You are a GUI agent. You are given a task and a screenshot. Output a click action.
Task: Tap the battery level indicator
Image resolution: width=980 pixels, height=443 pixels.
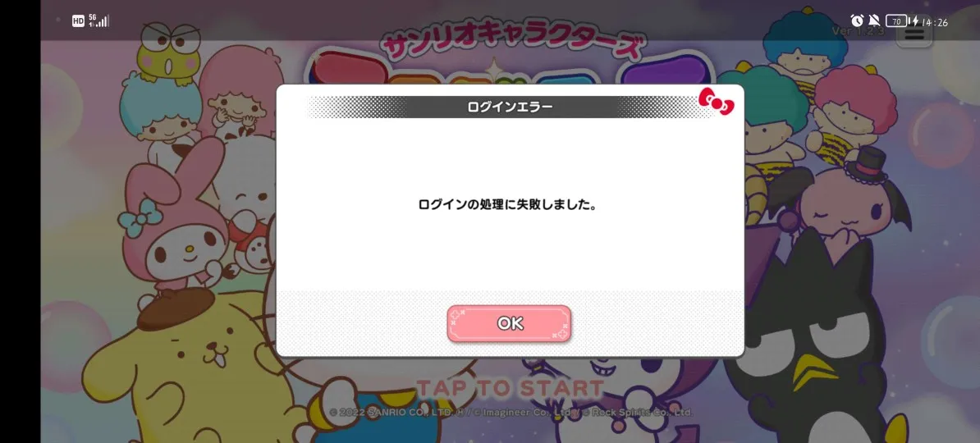(897, 21)
